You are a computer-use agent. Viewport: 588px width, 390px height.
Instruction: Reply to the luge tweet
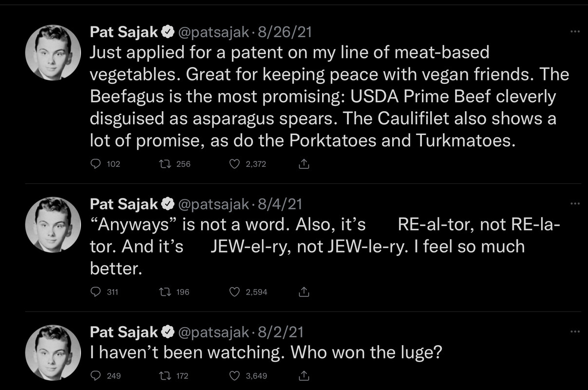tap(96, 376)
